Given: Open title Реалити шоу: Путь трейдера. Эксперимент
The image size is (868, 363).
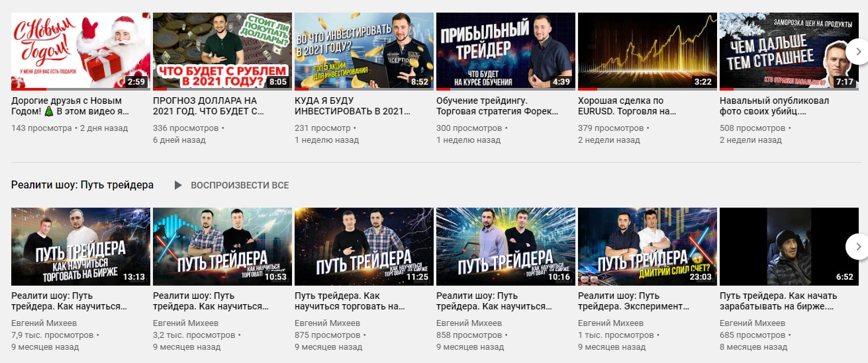Looking at the screenshot, I should (x=634, y=302).
